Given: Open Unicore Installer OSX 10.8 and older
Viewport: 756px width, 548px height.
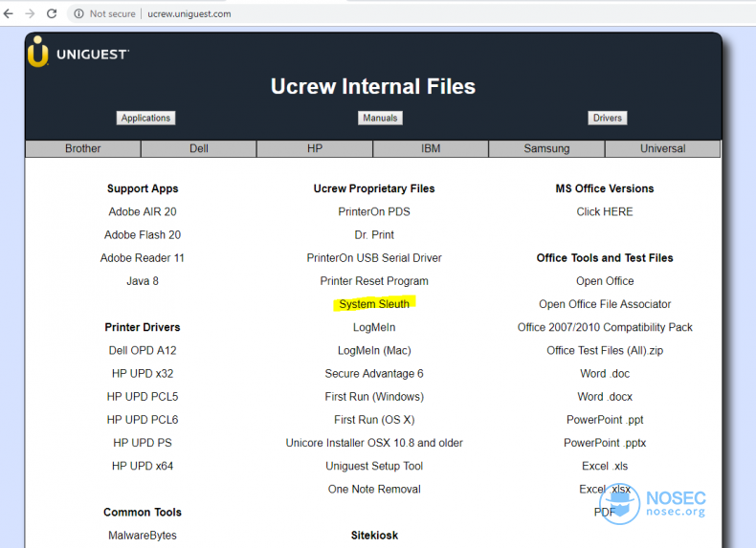Looking at the screenshot, I should click(374, 443).
